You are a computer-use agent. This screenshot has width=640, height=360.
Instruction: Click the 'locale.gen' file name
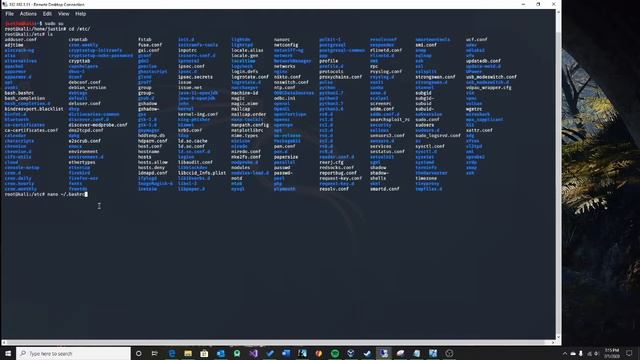click(245, 56)
